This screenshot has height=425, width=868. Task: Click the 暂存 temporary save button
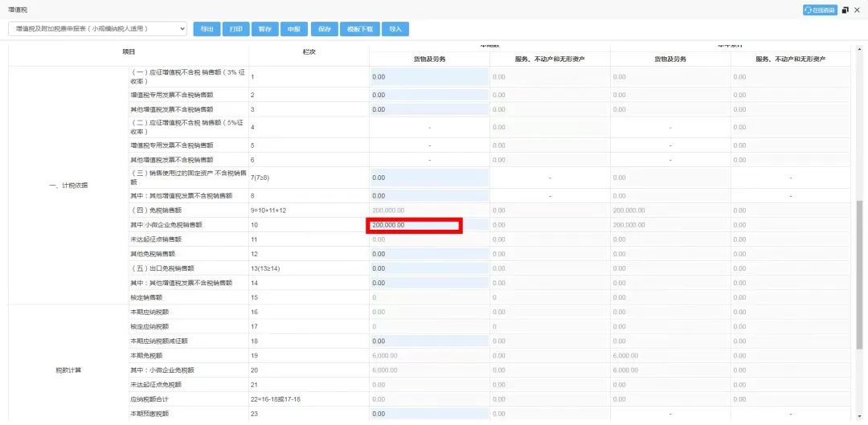click(264, 30)
